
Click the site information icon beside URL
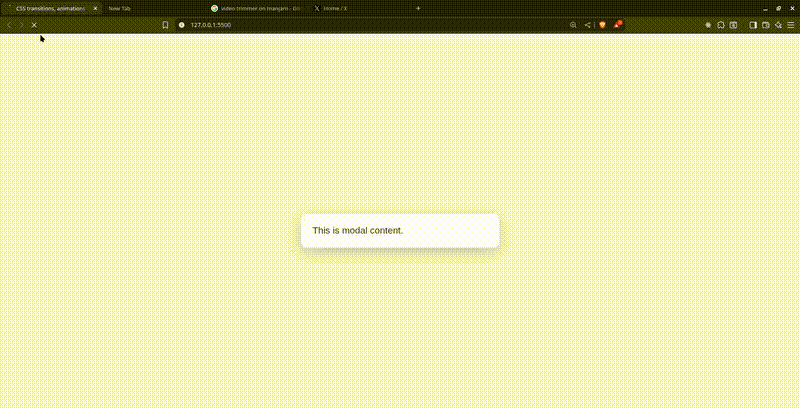click(x=181, y=25)
